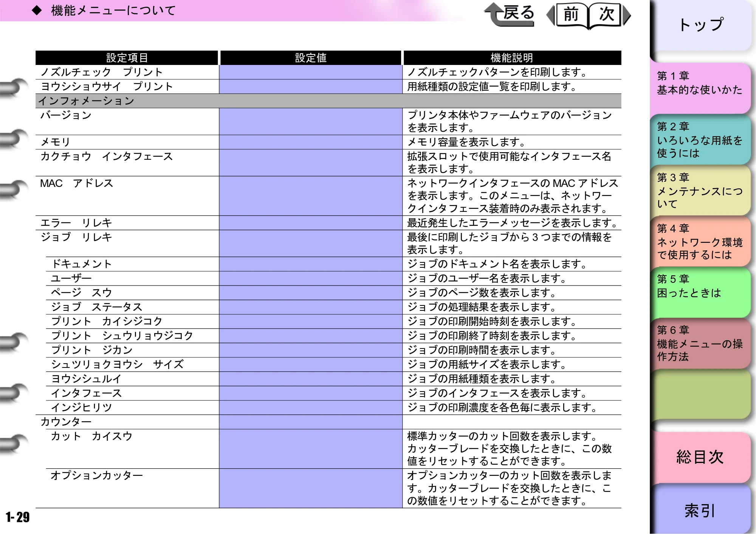Click the 設定項目 column header
Screen dimensions: 756x534
click(127, 58)
